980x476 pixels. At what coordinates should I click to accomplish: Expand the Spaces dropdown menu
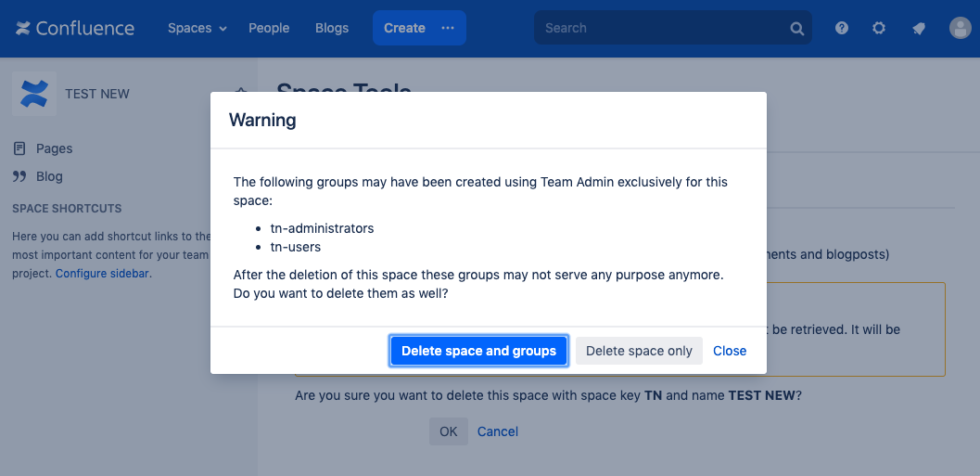click(197, 28)
